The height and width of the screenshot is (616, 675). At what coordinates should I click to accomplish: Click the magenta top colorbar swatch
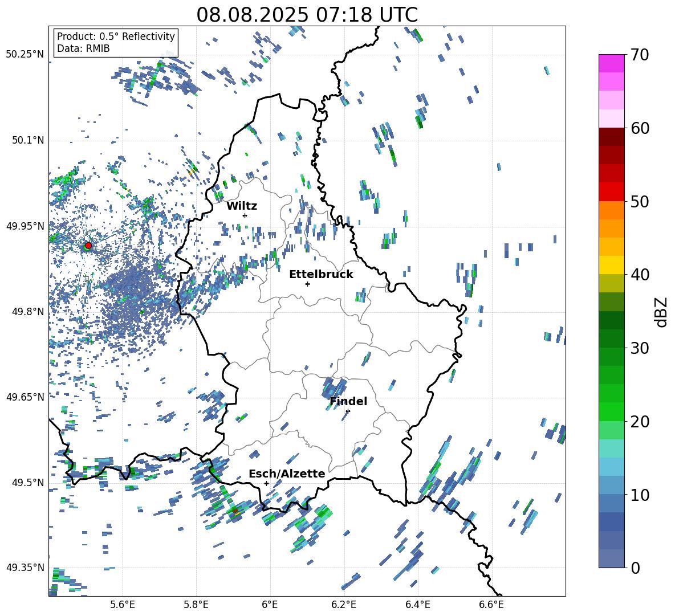pyautogui.click(x=611, y=63)
